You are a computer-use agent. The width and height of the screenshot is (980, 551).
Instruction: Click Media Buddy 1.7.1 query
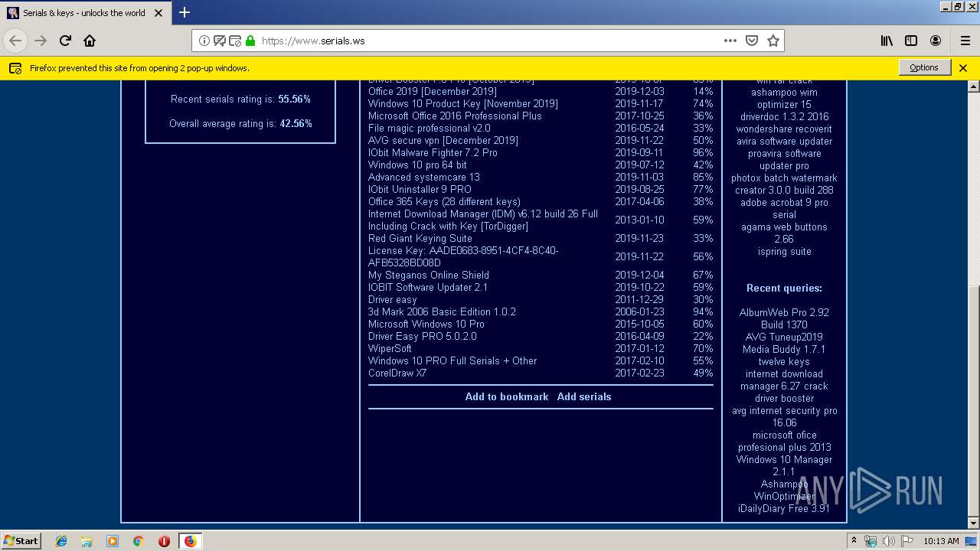[x=784, y=349]
